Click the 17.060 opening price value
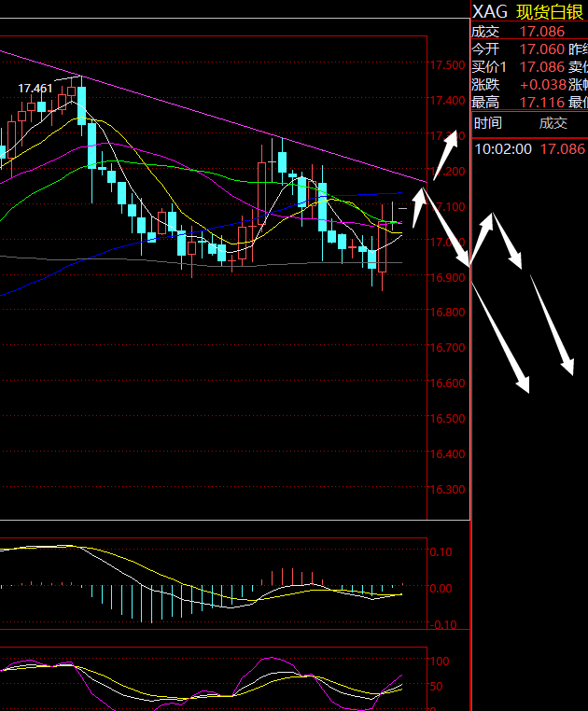Viewport: 588px width, 711px height. [x=542, y=49]
